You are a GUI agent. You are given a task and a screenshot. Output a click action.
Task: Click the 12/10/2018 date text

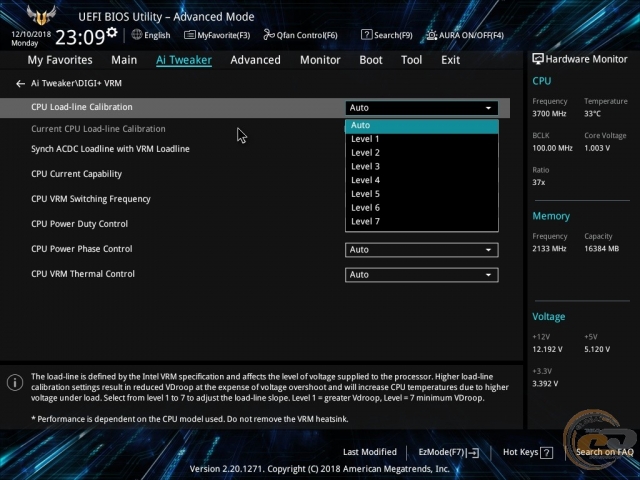(x=31, y=34)
